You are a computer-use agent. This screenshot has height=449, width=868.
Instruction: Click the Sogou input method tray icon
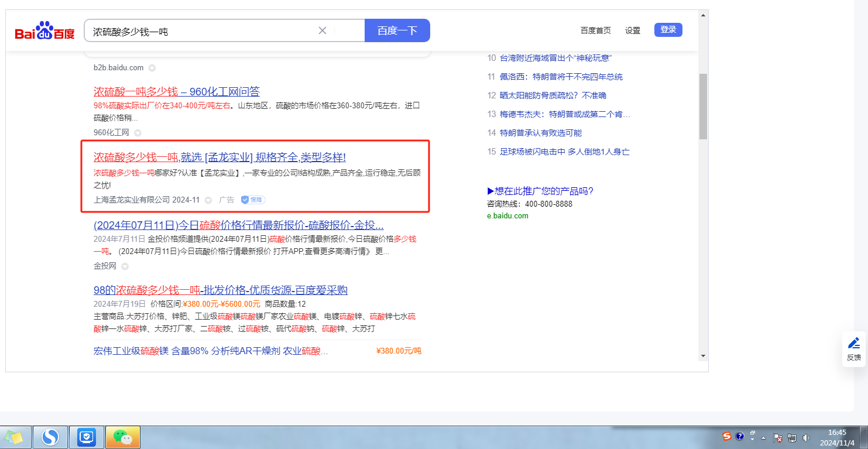(726, 437)
